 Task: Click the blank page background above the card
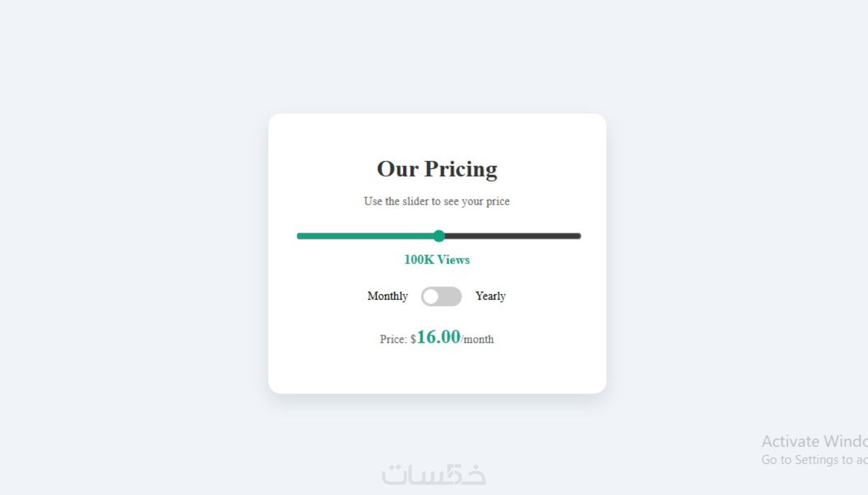(437, 56)
